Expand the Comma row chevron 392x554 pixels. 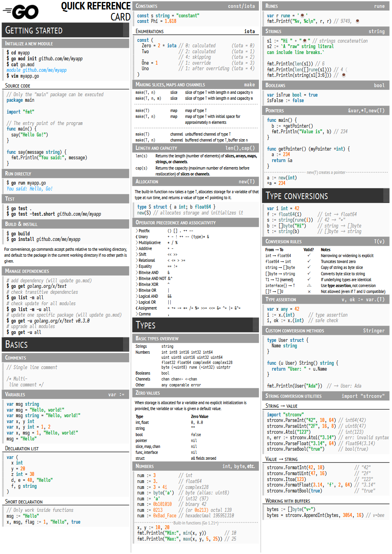pyautogui.click(x=137, y=314)
